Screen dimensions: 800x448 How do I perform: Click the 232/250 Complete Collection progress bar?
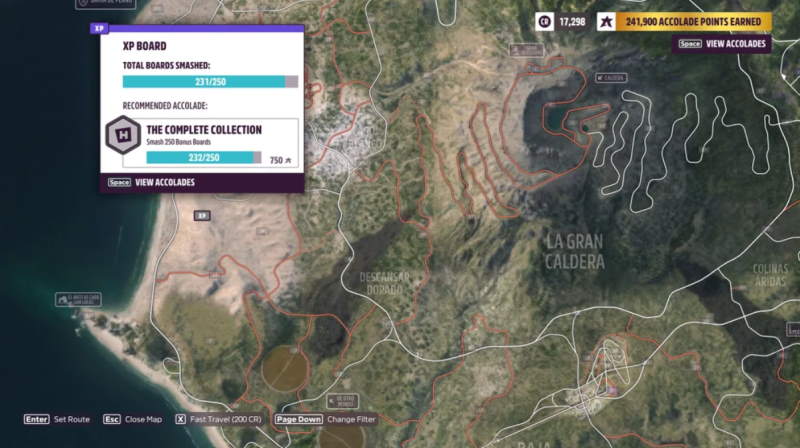point(204,158)
